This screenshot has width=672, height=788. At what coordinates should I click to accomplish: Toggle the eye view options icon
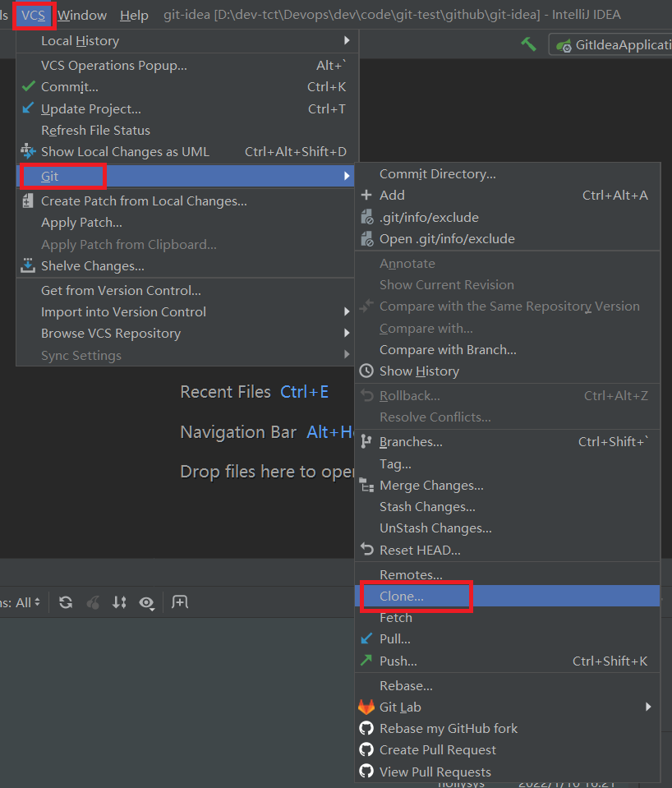[146, 602]
